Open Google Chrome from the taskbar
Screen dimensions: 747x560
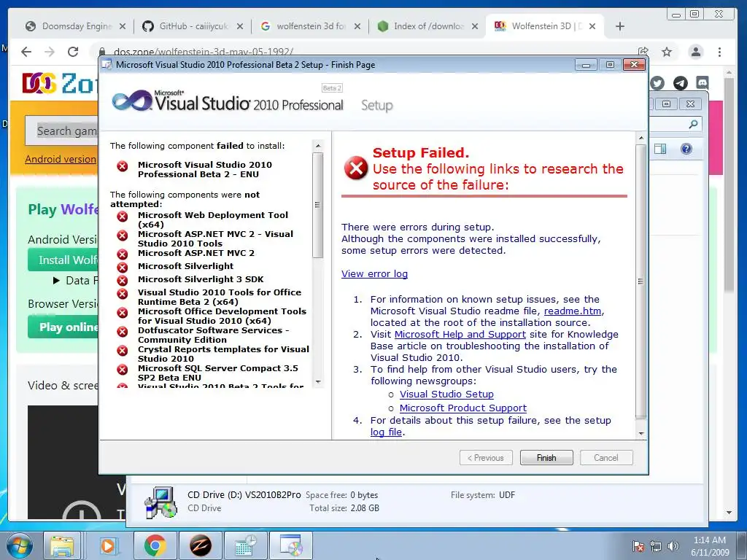[x=155, y=545]
